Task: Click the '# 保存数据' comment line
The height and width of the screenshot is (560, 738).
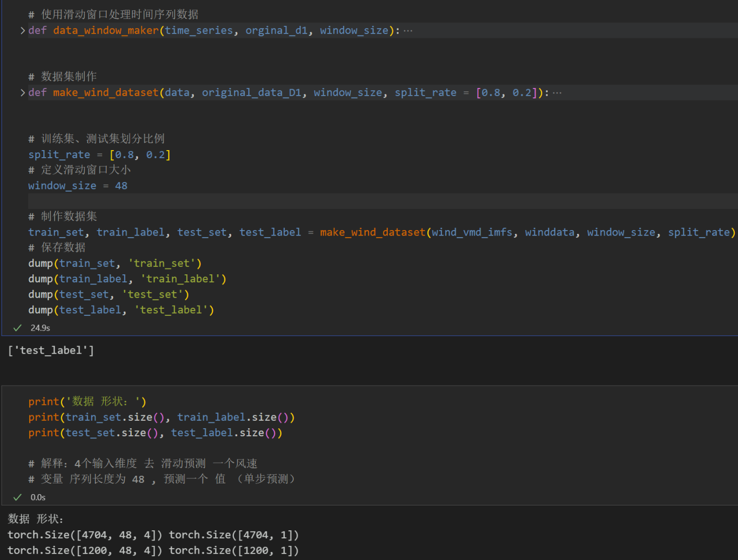Action: point(57,247)
